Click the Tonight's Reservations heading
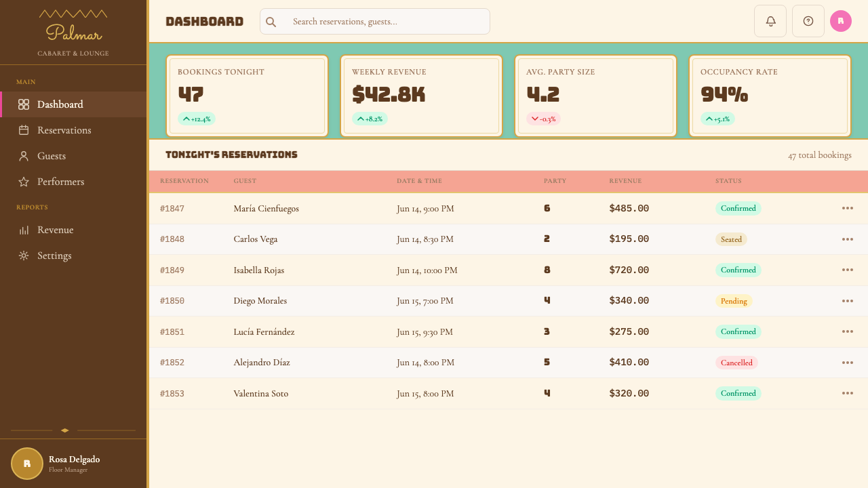Viewport: 868px width, 488px height. (x=231, y=155)
